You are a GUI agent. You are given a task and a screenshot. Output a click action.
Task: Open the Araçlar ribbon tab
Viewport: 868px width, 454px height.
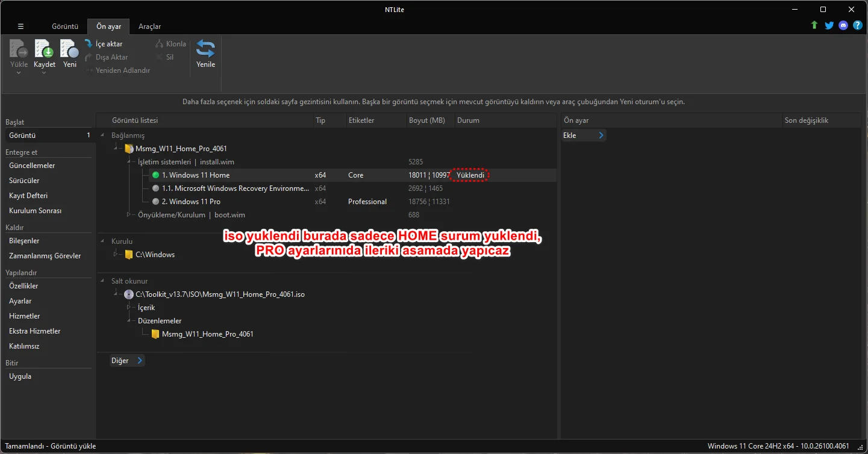(x=150, y=26)
